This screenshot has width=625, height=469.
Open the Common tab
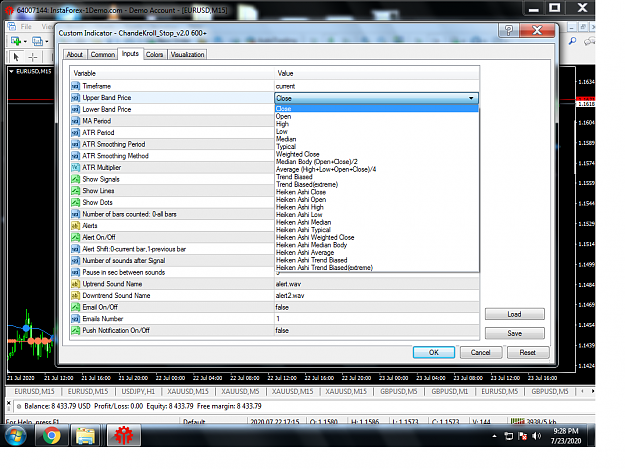point(102,55)
